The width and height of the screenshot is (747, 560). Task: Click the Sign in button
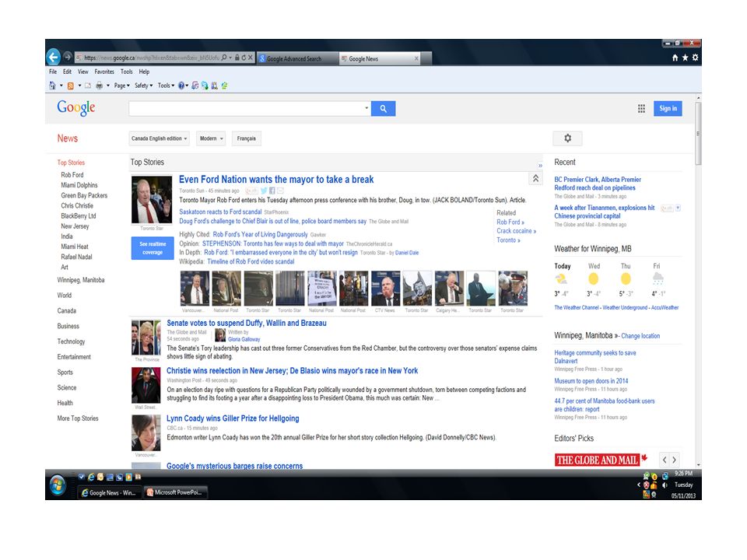[x=668, y=109]
